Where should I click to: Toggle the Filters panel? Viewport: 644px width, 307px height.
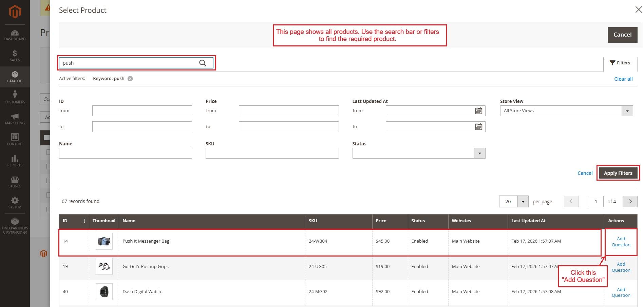point(620,63)
